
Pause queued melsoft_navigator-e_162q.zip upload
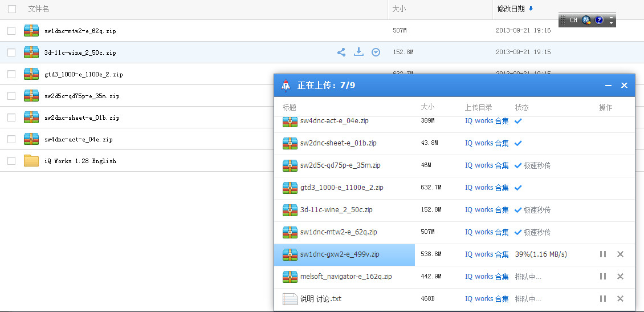pyautogui.click(x=603, y=277)
